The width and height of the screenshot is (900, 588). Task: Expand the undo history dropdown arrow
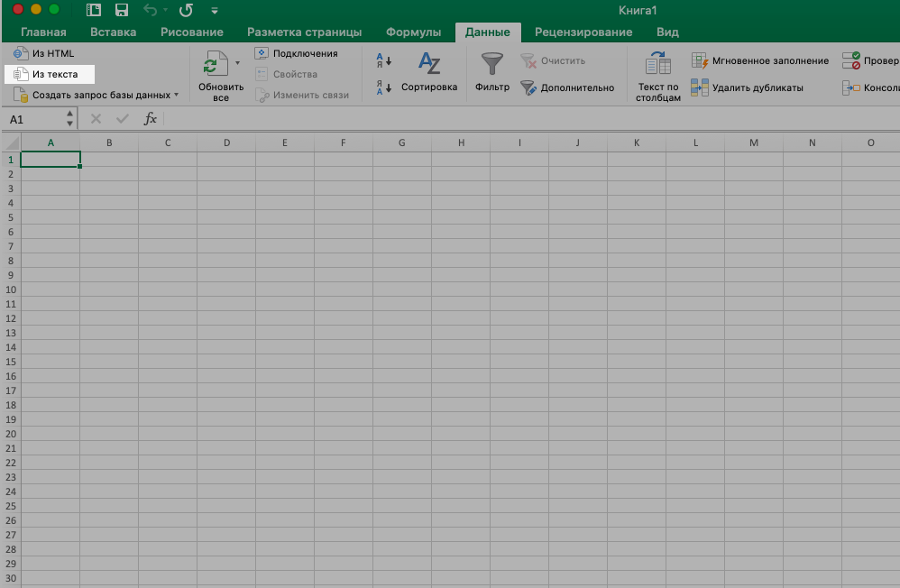point(165,10)
